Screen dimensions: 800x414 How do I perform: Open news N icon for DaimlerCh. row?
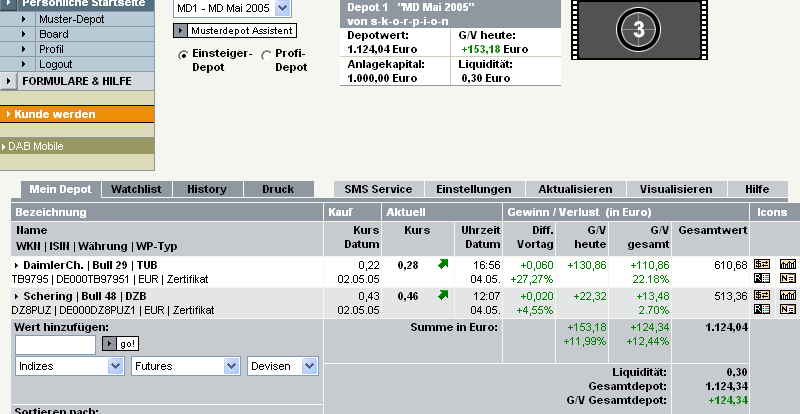788,278
